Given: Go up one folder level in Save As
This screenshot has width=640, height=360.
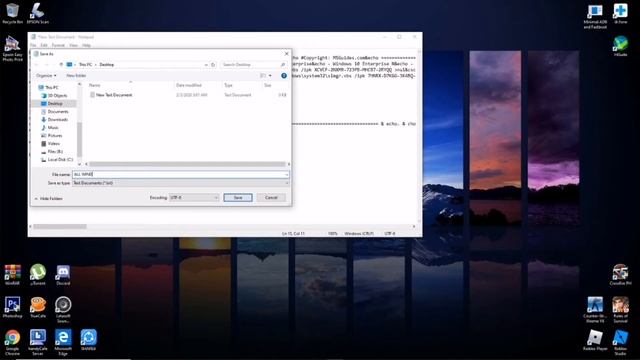Looking at the screenshot, I should 61,64.
